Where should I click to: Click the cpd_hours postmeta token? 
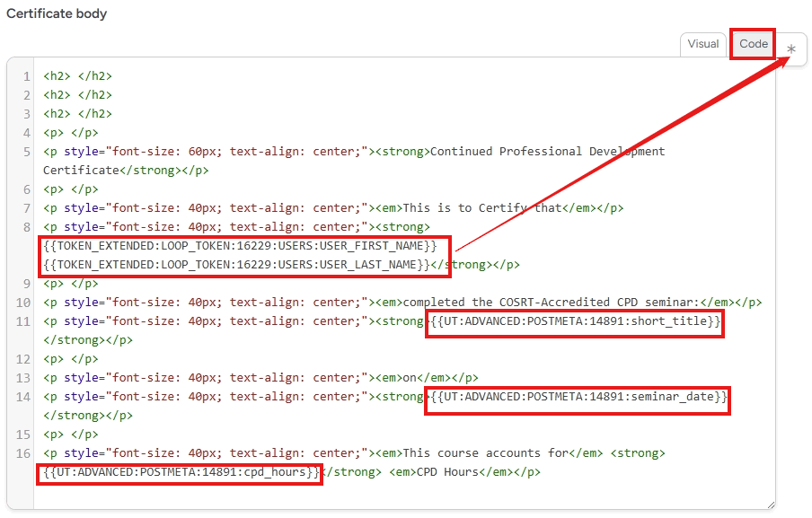tap(181, 472)
